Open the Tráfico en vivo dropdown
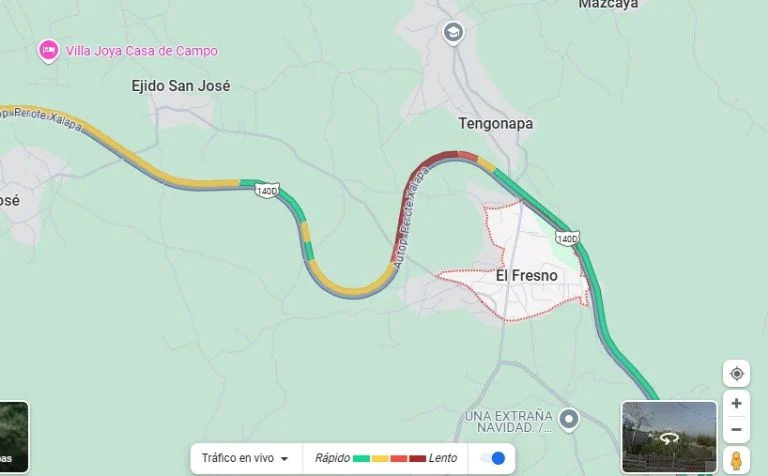768x476 pixels. pyautogui.click(x=245, y=458)
